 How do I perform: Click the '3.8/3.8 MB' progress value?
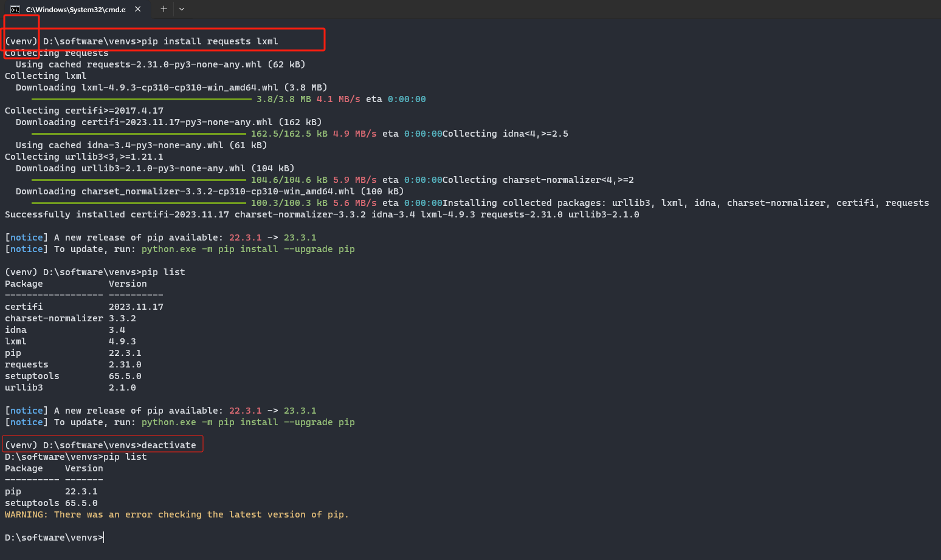point(283,99)
